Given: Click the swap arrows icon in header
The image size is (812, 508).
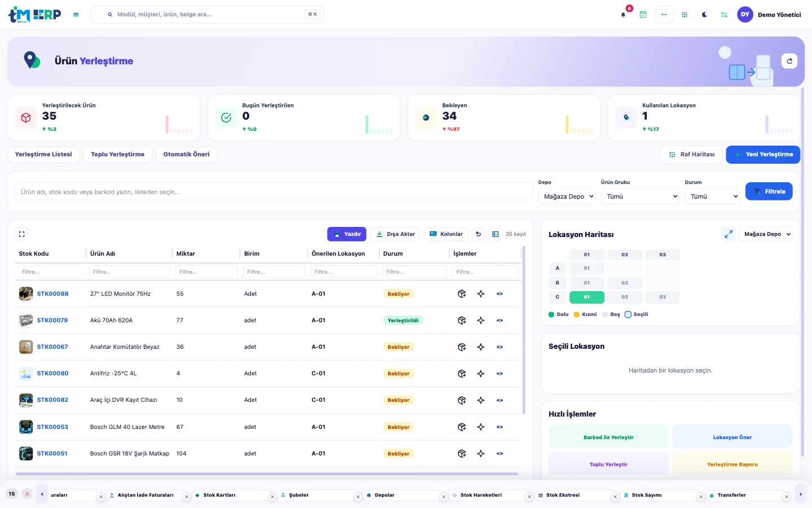Looking at the screenshot, I should point(724,15).
